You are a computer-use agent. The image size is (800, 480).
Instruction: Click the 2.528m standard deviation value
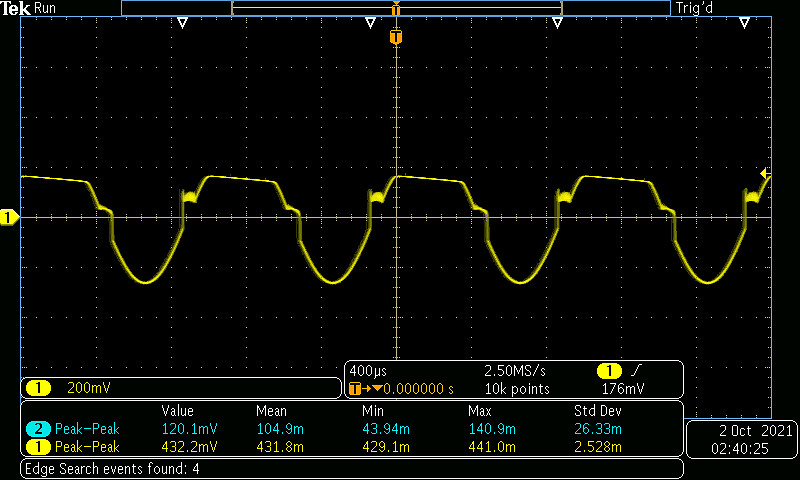coord(598,447)
